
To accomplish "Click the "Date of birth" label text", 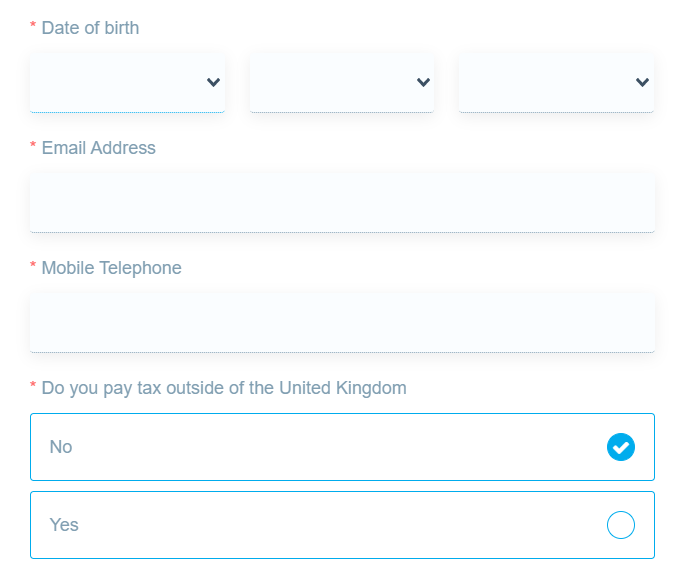I will click(90, 28).
